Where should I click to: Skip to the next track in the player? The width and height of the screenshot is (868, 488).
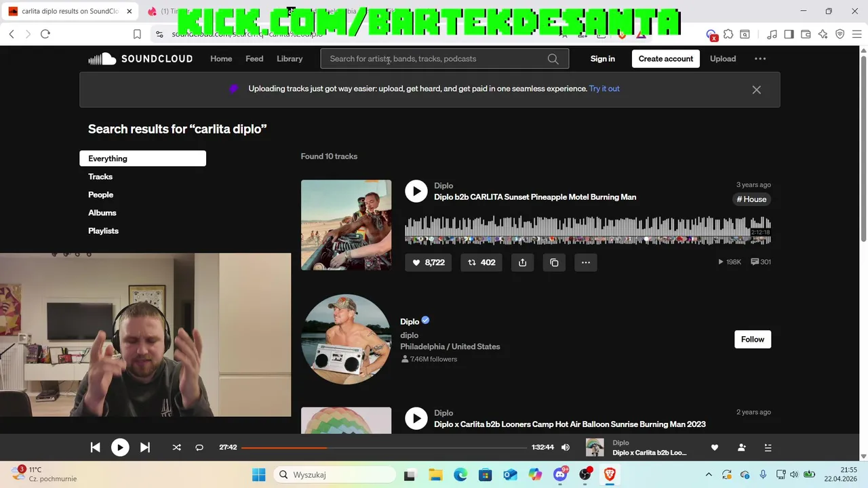pos(144,447)
